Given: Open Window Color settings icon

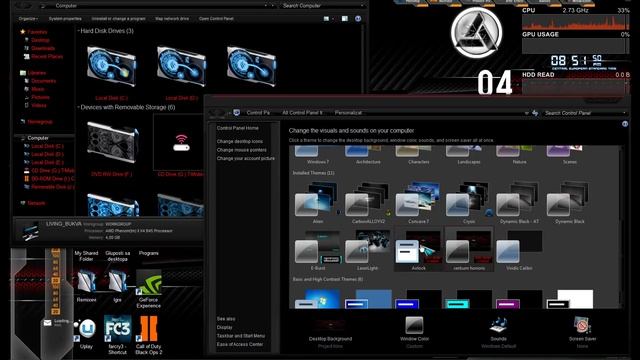Looking at the screenshot, I should [414, 325].
